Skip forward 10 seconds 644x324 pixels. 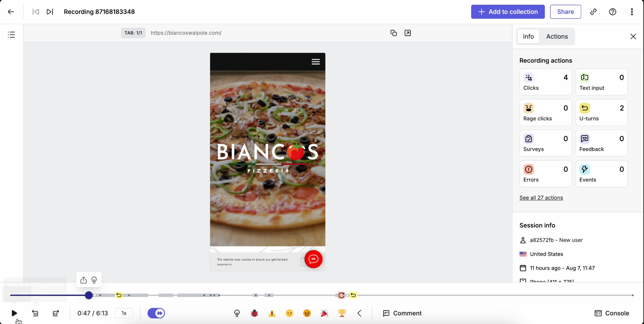pos(56,313)
